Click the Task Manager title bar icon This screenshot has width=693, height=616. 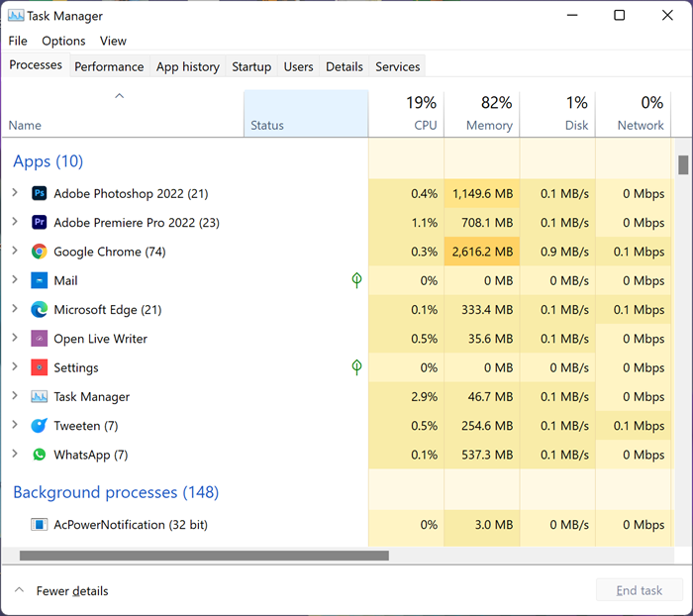pyautogui.click(x=16, y=16)
